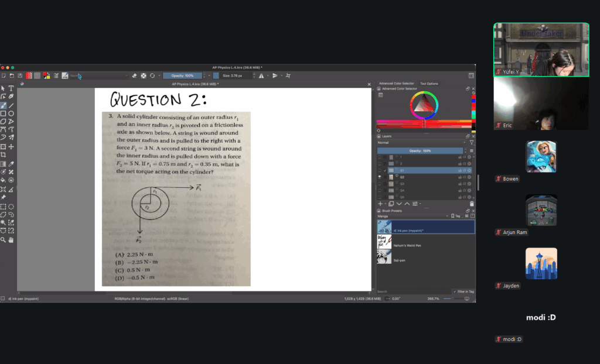Click the Tag button in Brush Presets
The height and width of the screenshot is (364, 600).
(x=456, y=216)
